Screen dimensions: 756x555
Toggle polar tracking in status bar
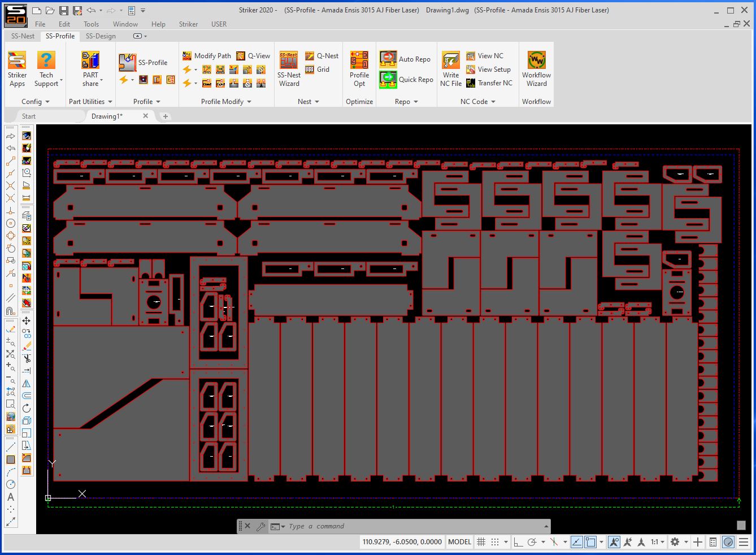(532, 542)
